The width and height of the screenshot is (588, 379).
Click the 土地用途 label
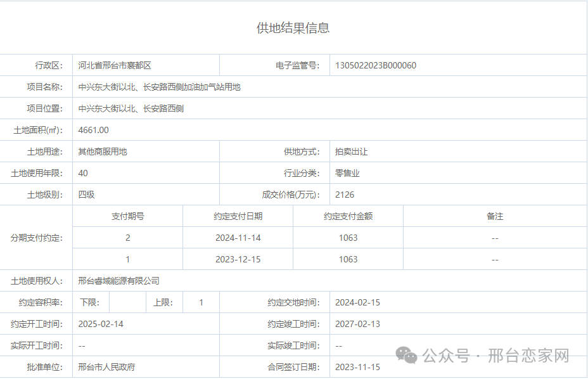pos(44,151)
